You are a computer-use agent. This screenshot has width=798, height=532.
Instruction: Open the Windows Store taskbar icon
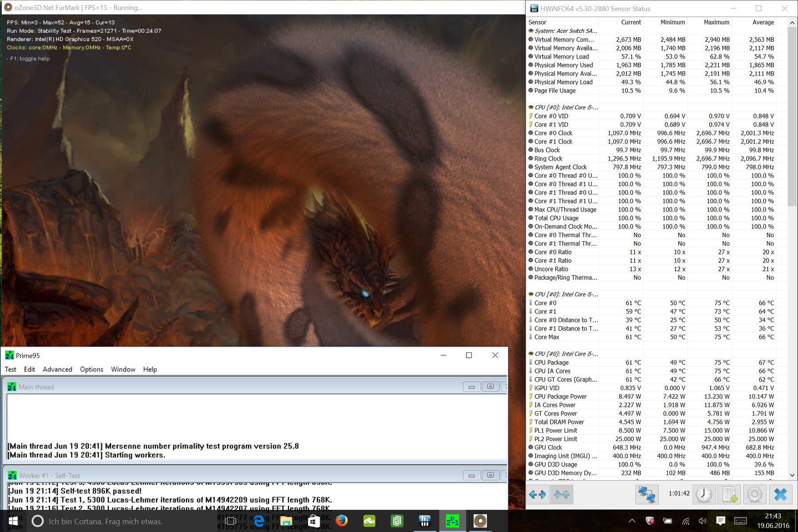point(314,521)
